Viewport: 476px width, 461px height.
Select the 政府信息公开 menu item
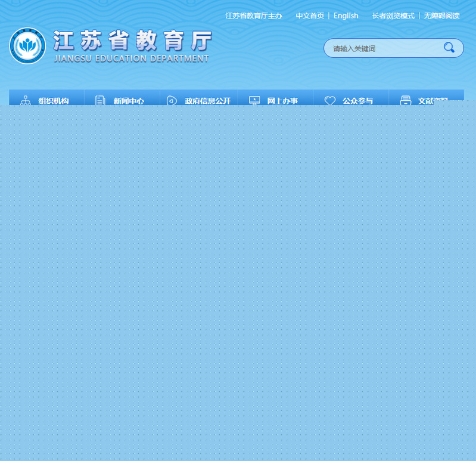click(207, 101)
